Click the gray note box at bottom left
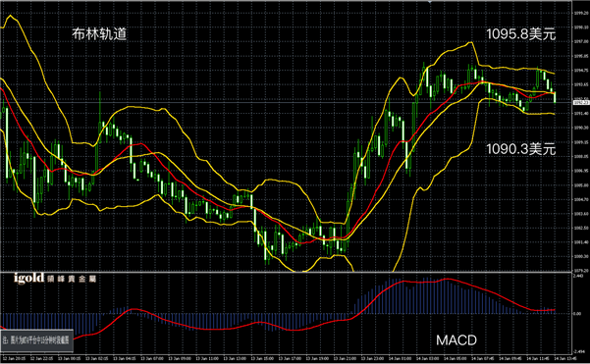This screenshot has height=364, width=590. coord(36,340)
